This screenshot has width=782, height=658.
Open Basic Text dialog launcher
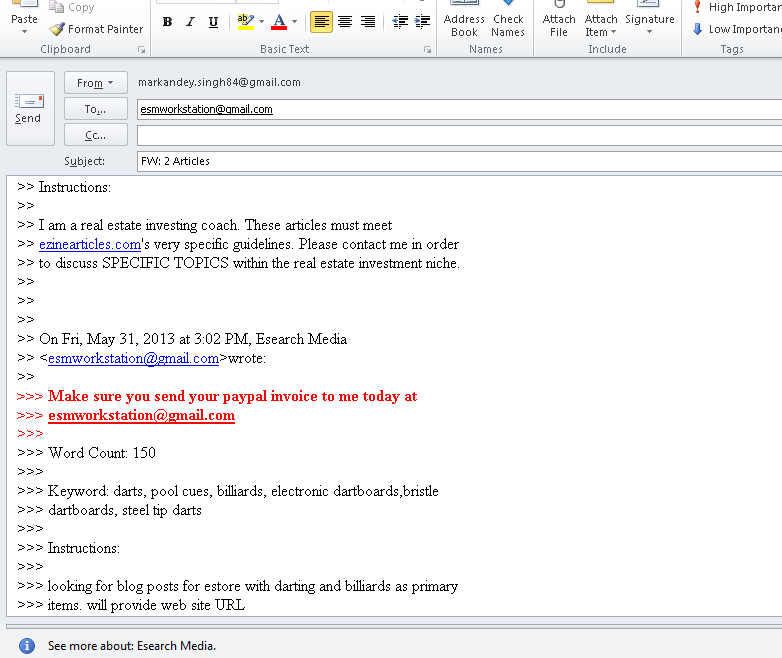427,50
